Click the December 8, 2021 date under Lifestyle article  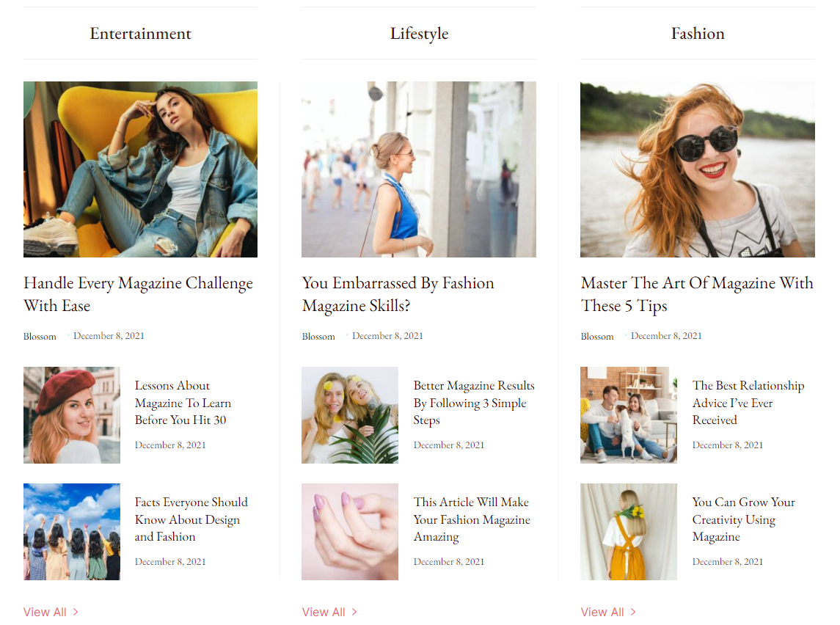[387, 335]
